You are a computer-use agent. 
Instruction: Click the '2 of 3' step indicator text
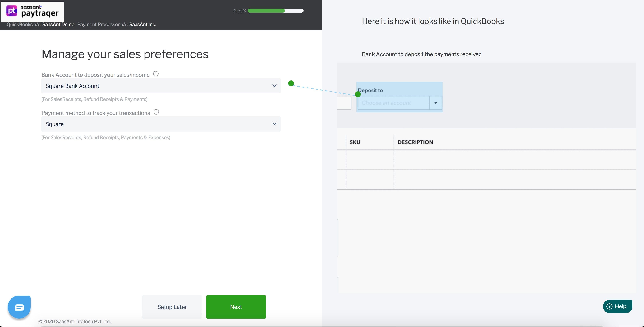(x=240, y=11)
